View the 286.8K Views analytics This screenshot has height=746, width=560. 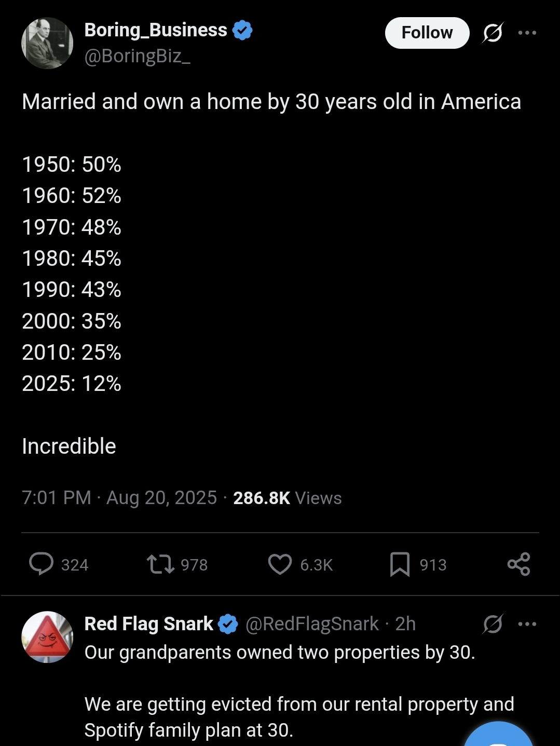click(x=288, y=498)
